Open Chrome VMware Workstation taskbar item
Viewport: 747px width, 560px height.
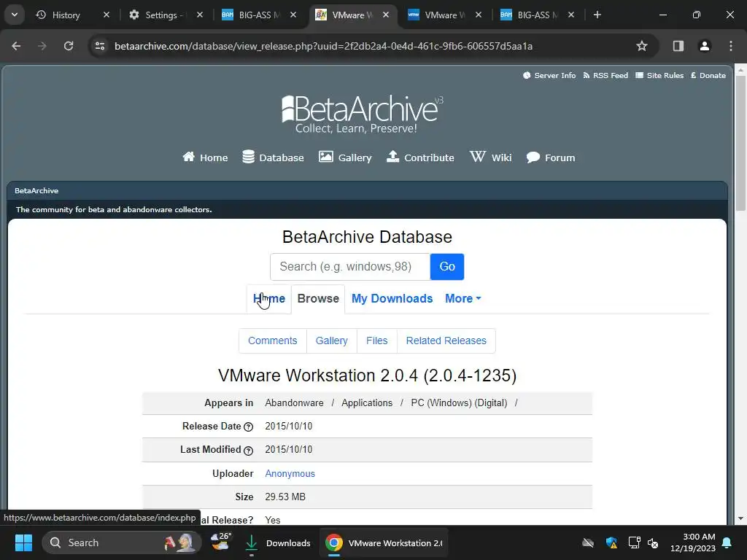click(x=384, y=542)
